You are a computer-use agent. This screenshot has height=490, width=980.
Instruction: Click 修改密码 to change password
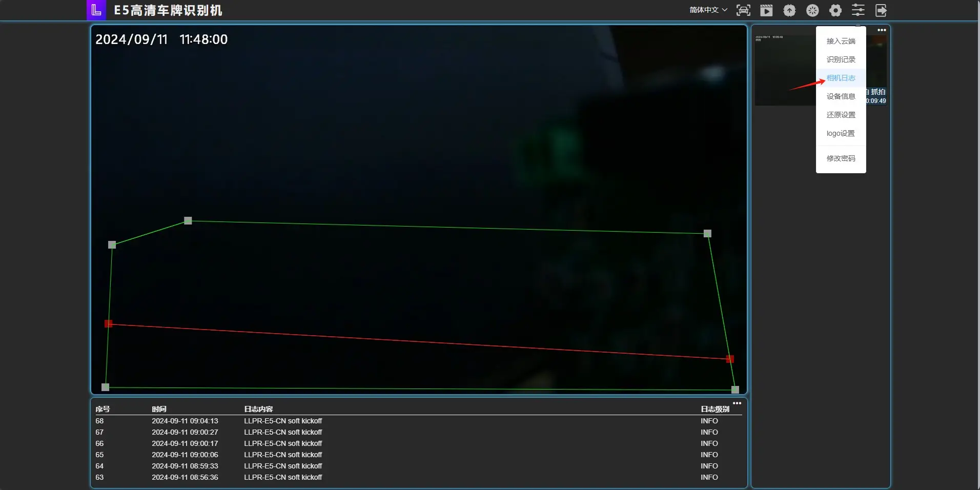pos(841,158)
